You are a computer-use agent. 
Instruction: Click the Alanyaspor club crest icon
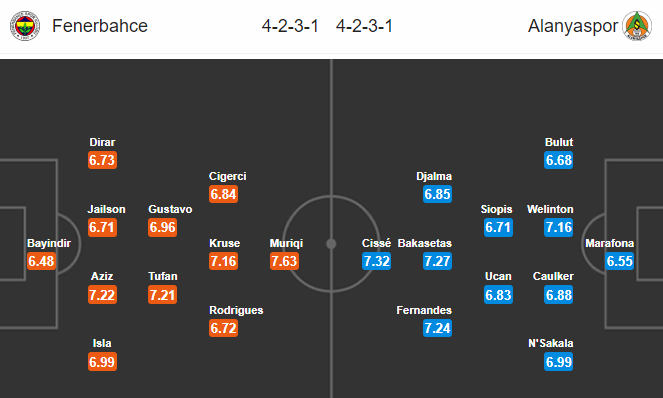(x=637, y=26)
